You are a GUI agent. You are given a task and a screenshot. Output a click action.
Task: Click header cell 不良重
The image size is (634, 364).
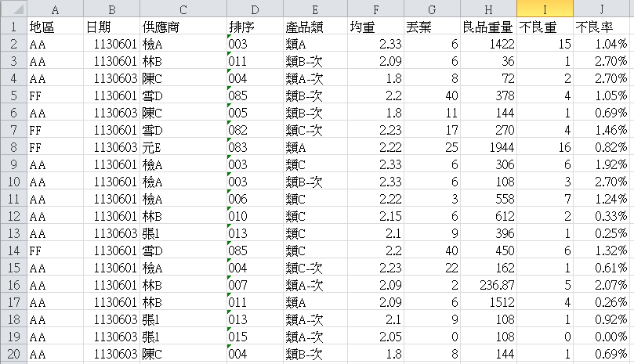pos(545,27)
